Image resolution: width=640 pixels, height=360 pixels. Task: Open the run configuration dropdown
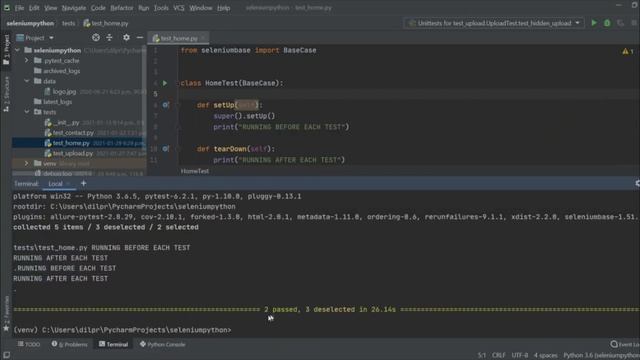point(494,23)
